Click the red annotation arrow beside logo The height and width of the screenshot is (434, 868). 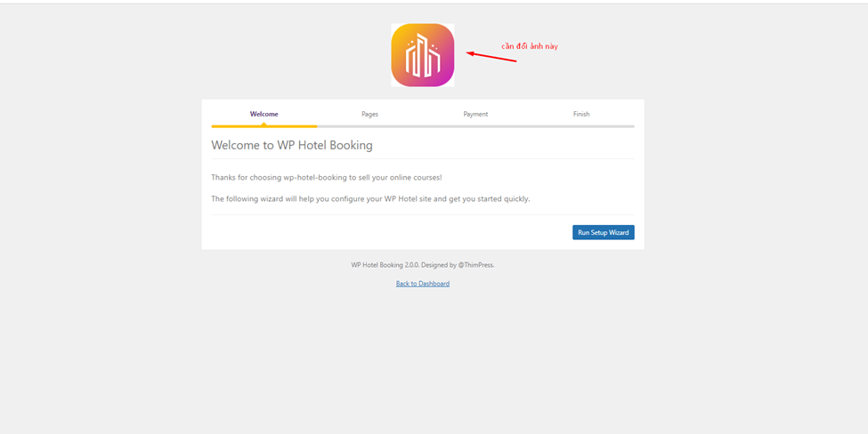491,56
